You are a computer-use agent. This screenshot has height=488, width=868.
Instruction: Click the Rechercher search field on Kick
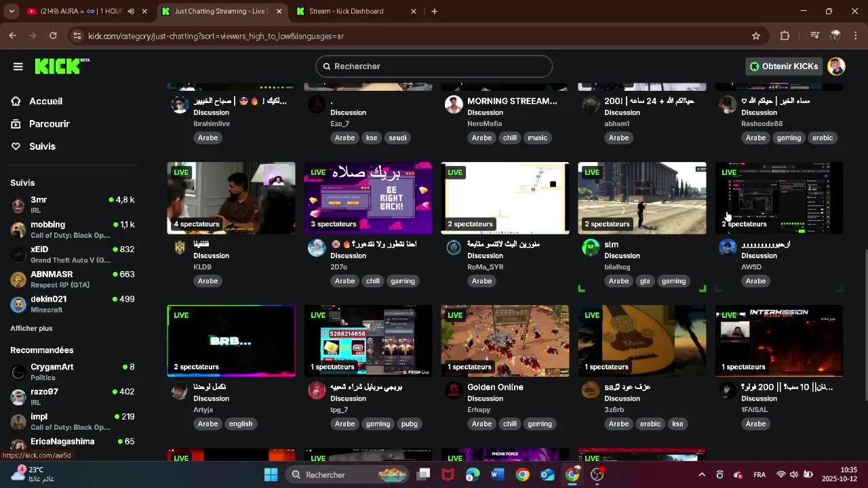(x=434, y=66)
